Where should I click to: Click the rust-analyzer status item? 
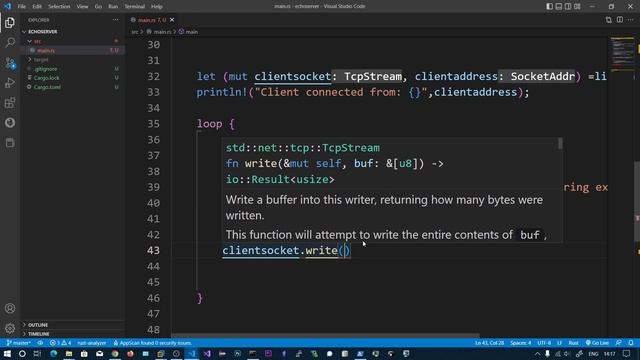pos(92,343)
